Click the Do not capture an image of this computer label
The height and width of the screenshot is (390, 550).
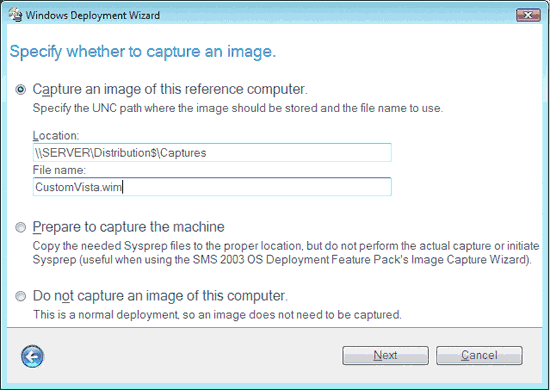tap(160, 296)
